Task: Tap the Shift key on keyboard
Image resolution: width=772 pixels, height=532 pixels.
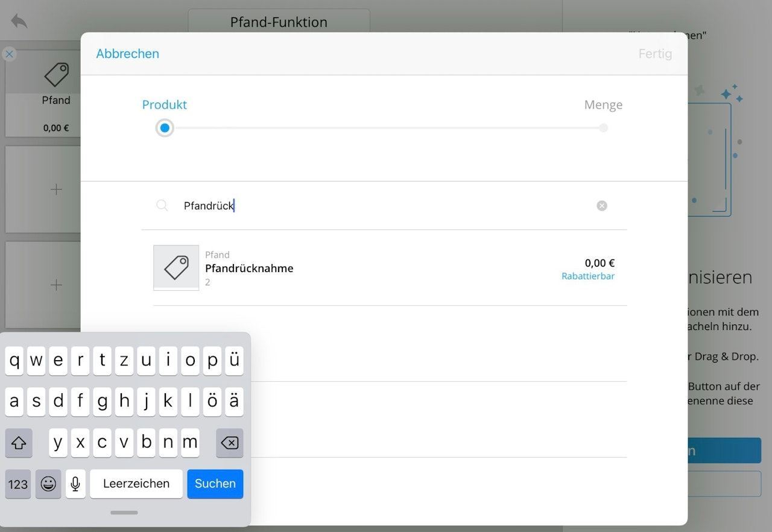Action: click(x=19, y=443)
